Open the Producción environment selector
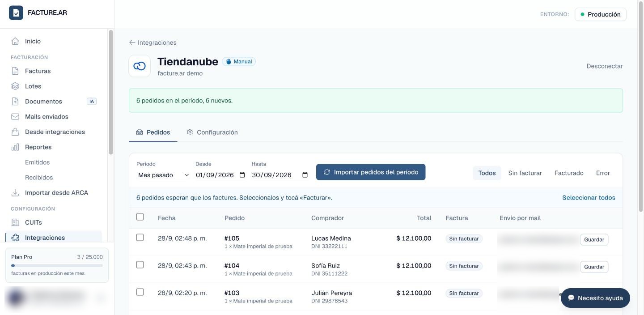Screen dimensions: 644x315 [601, 14]
